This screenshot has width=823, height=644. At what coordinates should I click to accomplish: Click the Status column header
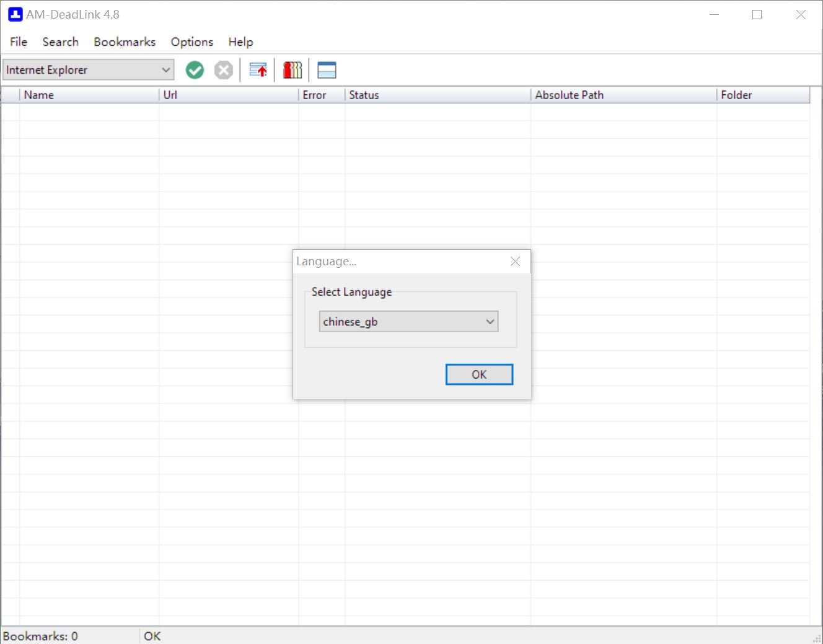(x=437, y=95)
